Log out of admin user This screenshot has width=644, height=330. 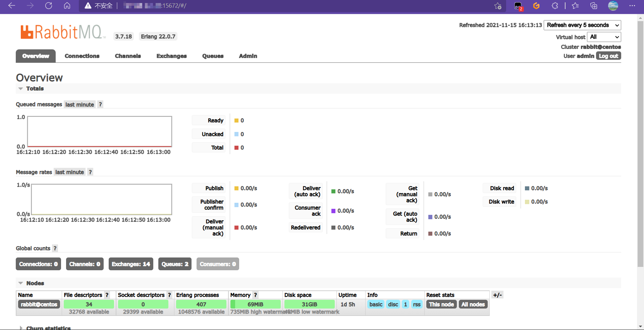click(608, 56)
